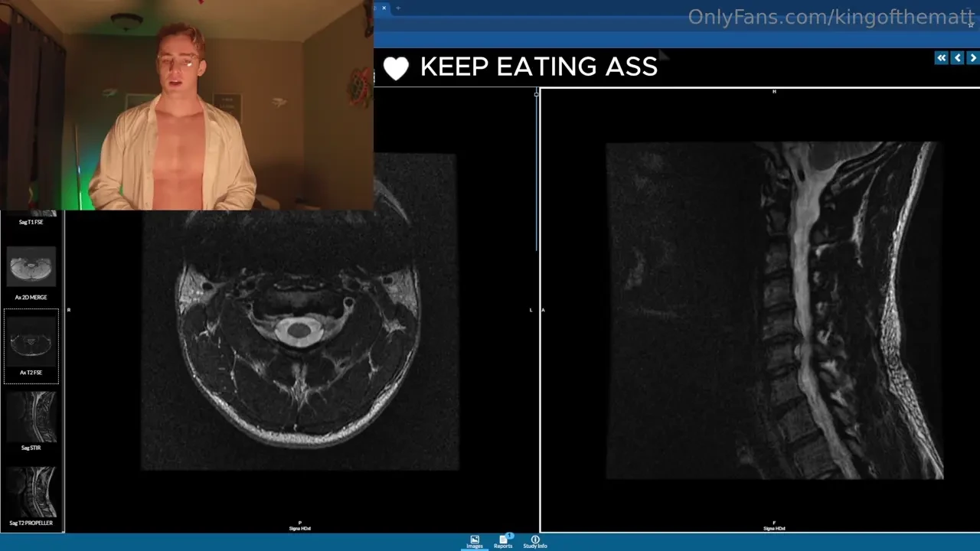Open the Study Info panel
This screenshot has height=551, width=980.
[x=534, y=541]
